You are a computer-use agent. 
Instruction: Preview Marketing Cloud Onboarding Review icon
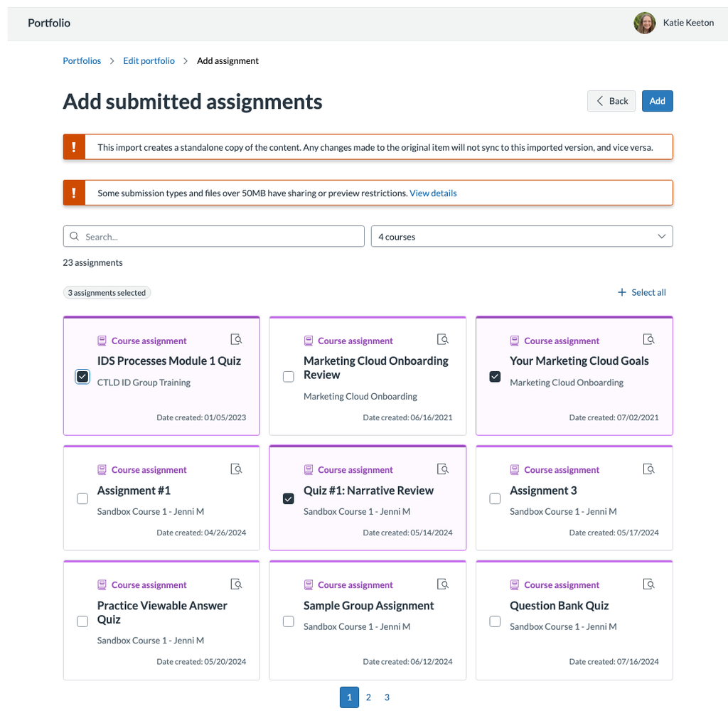[443, 339]
